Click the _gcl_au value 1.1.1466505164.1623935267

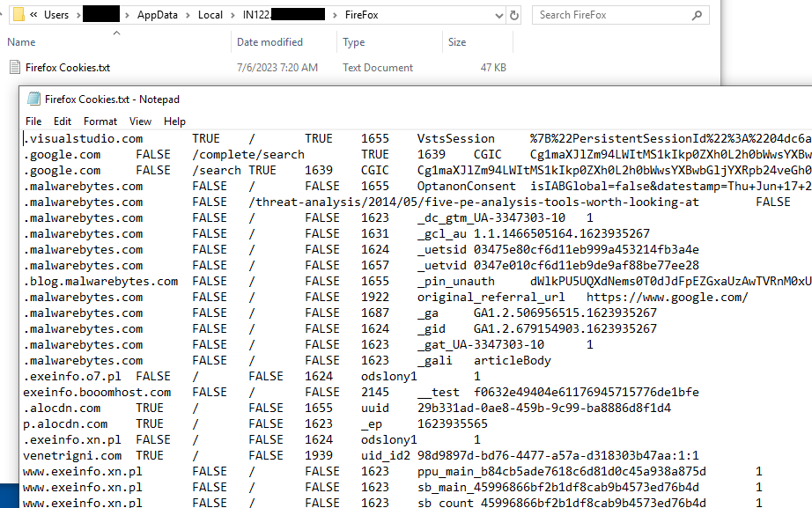tap(561, 234)
